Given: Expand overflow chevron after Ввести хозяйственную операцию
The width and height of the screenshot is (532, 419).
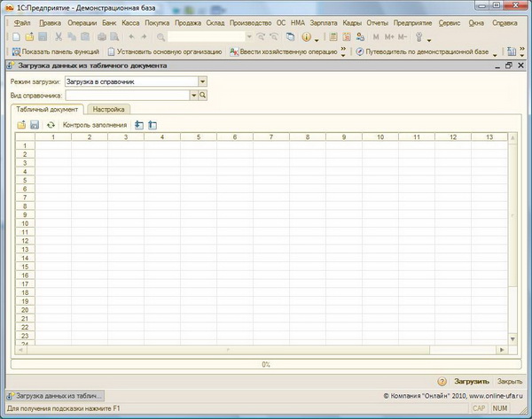Looking at the screenshot, I should 343,51.
